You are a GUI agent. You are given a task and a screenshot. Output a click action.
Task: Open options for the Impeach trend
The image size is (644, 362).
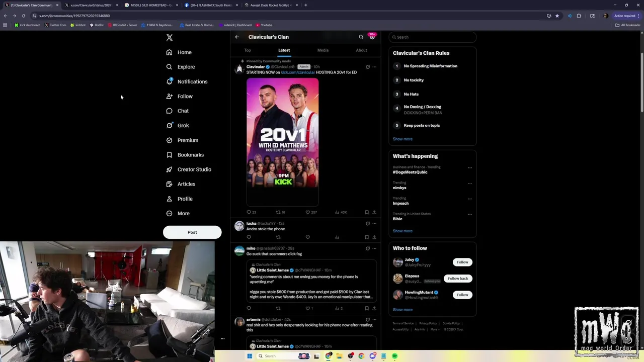470,199
